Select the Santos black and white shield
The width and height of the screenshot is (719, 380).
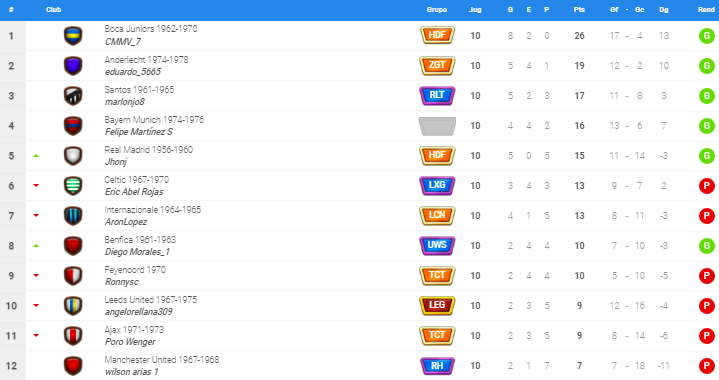tap(73, 96)
